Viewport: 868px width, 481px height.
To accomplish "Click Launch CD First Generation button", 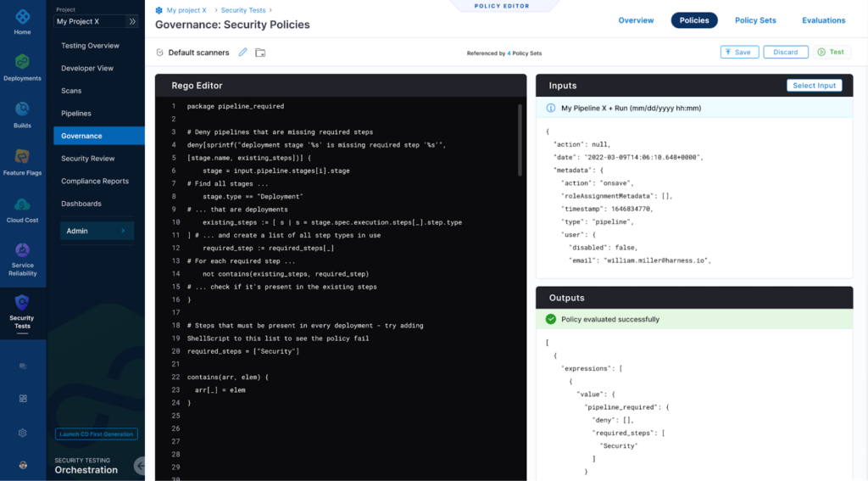I will pyautogui.click(x=97, y=433).
